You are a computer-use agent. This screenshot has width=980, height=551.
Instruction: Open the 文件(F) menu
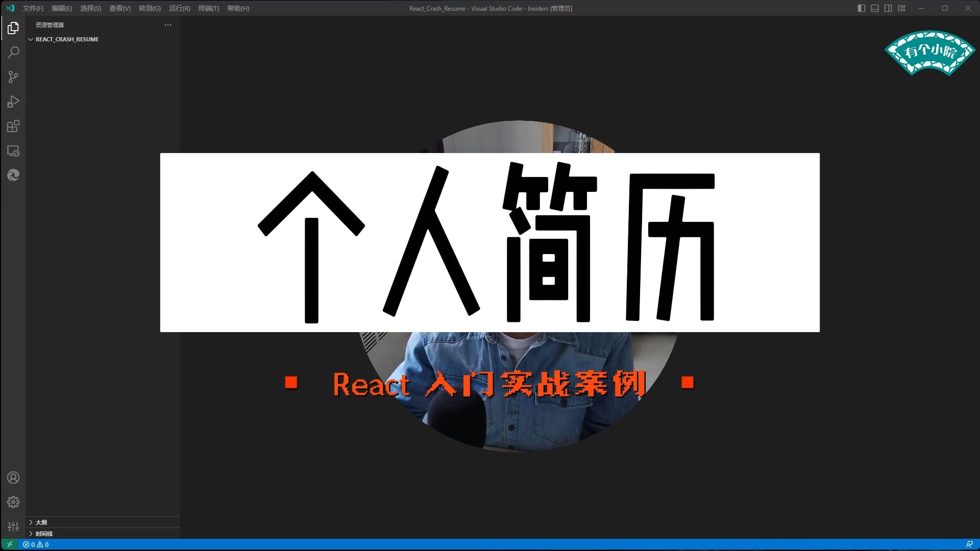coord(33,9)
